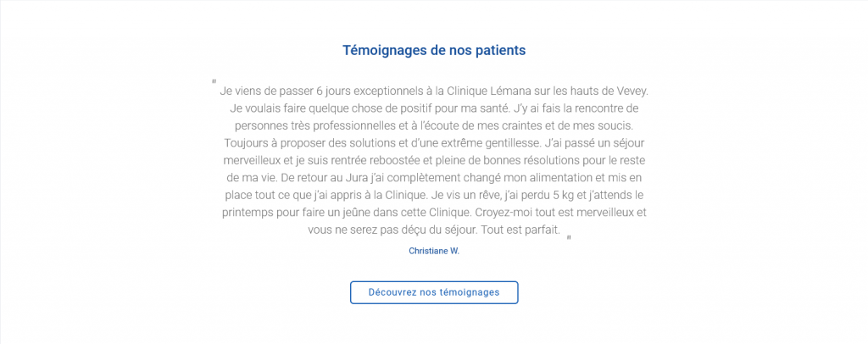868x344 pixels.
Task: Click the closing quotation mark icon
Action: point(569,238)
